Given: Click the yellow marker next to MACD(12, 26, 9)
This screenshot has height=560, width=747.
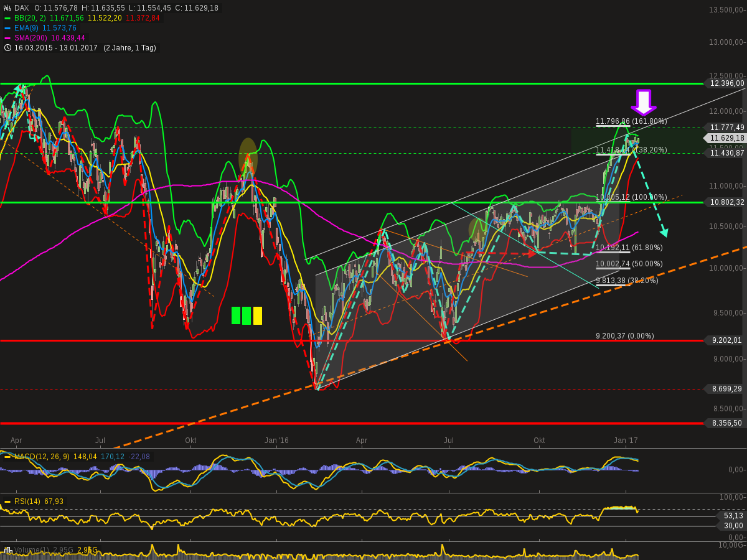Looking at the screenshot, I should [x=7, y=457].
